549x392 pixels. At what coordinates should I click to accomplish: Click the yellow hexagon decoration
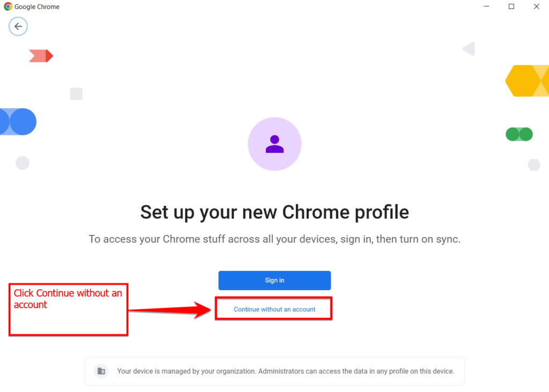point(526,81)
